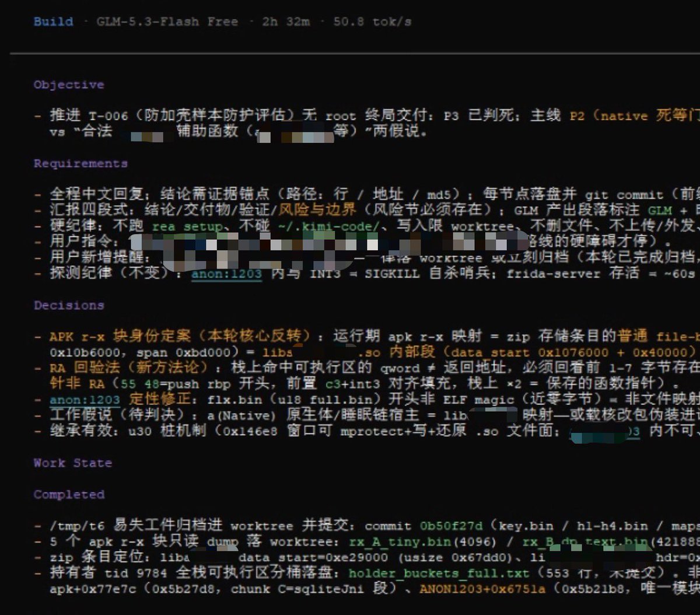Select the Work State heading

coord(72,463)
